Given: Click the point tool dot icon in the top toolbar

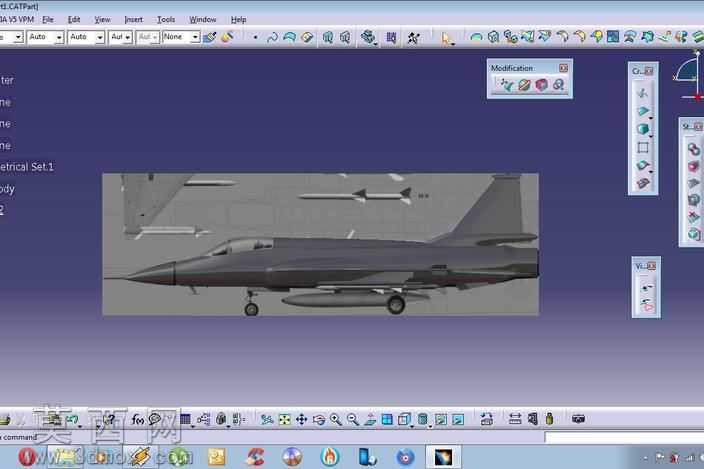Looking at the screenshot, I should [255, 37].
